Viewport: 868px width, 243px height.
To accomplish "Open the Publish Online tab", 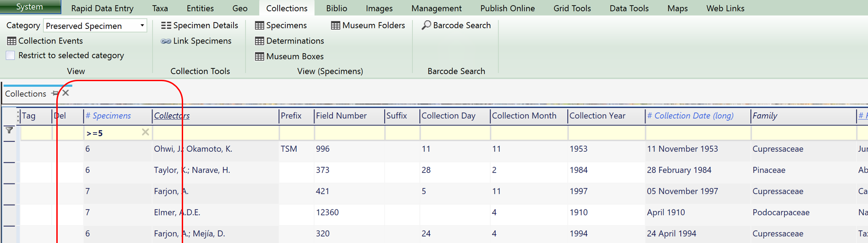I will 507,8.
